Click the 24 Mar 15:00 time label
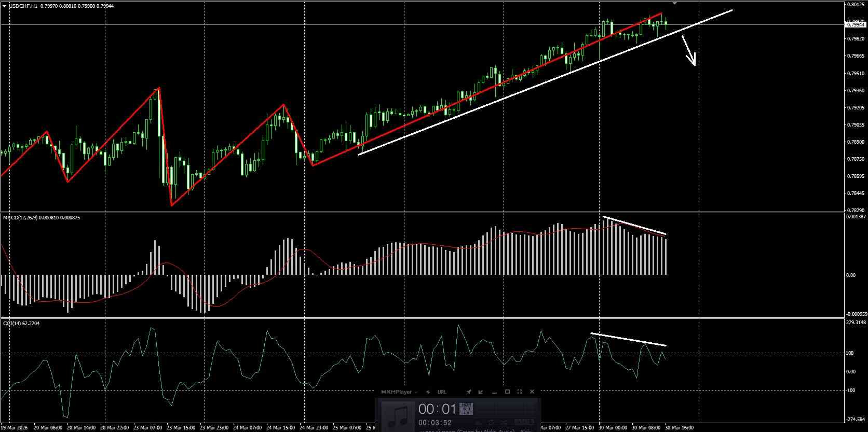The image size is (868, 432). coord(280,428)
